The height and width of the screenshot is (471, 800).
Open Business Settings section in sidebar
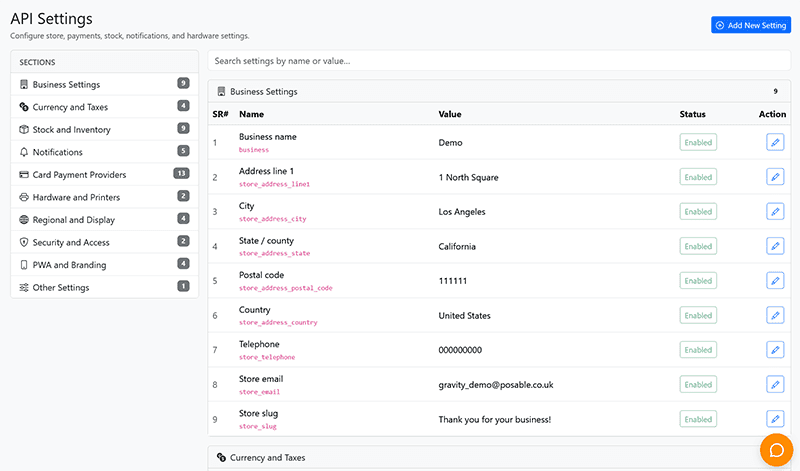click(105, 84)
